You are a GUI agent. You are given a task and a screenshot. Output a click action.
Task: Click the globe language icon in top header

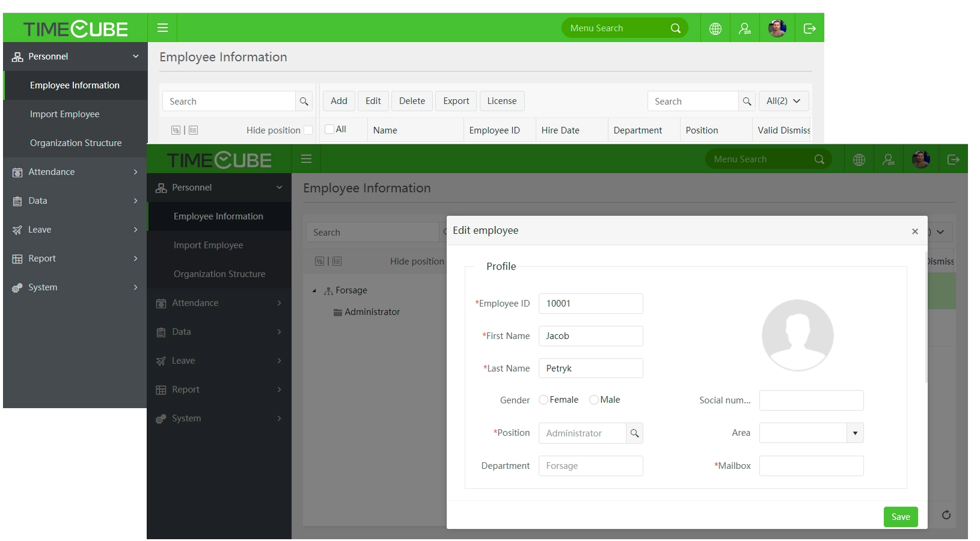(715, 28)
